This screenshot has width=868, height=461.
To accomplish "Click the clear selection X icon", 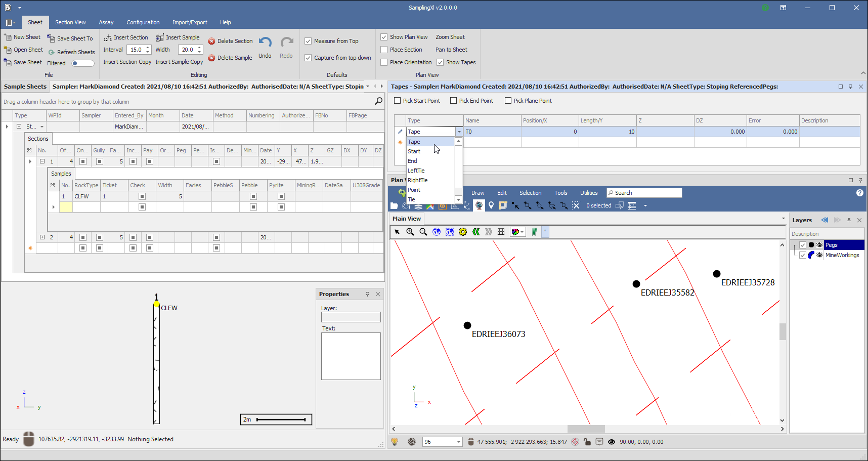I will point(576,205).
